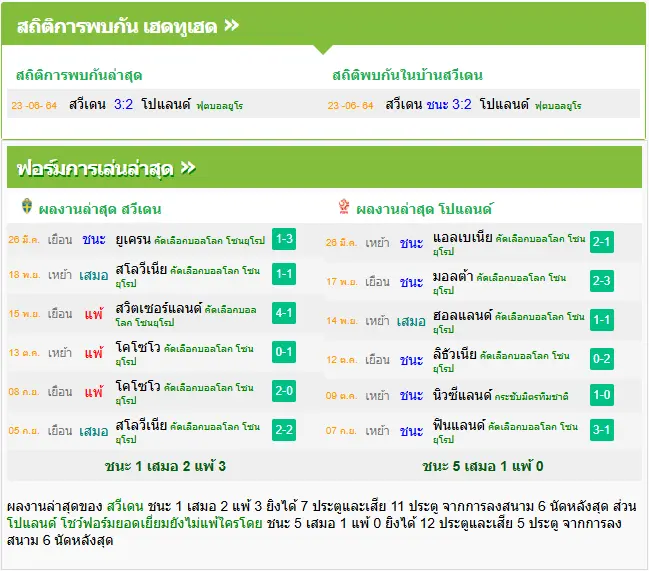Open the สถิติการพบกัน เฮดทูเฮด header
Screen dimensions: 649x571
(x=324, y=24)
